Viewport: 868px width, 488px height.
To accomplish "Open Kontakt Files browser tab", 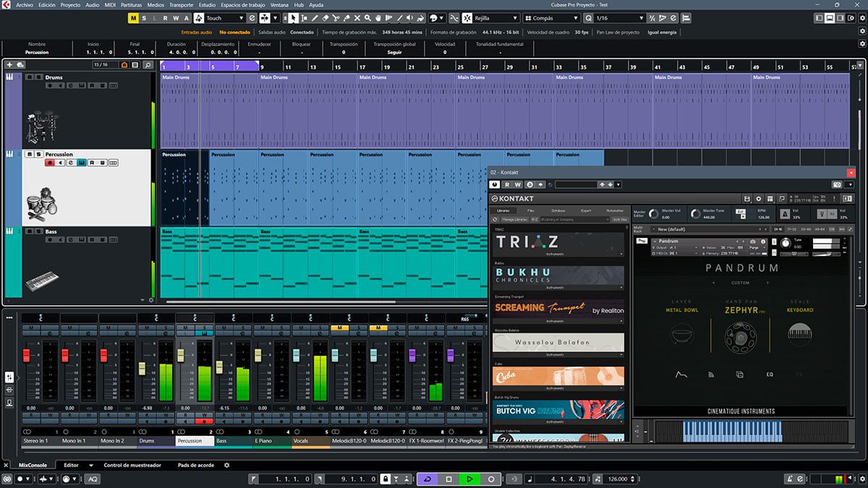I will [531, 210].
